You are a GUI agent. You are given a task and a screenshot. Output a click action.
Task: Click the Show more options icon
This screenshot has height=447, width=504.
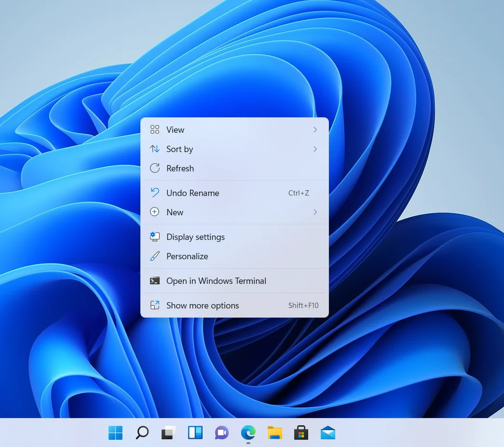[155, 305]
